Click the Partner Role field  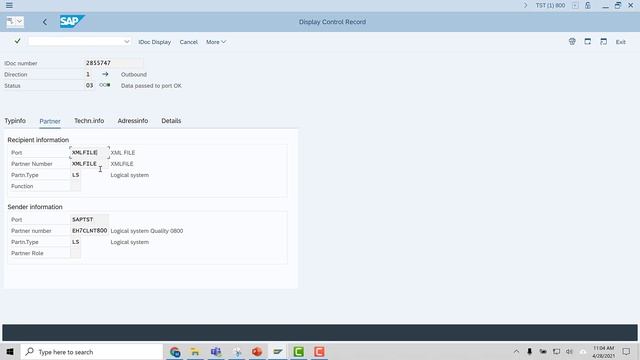point(76,253)
